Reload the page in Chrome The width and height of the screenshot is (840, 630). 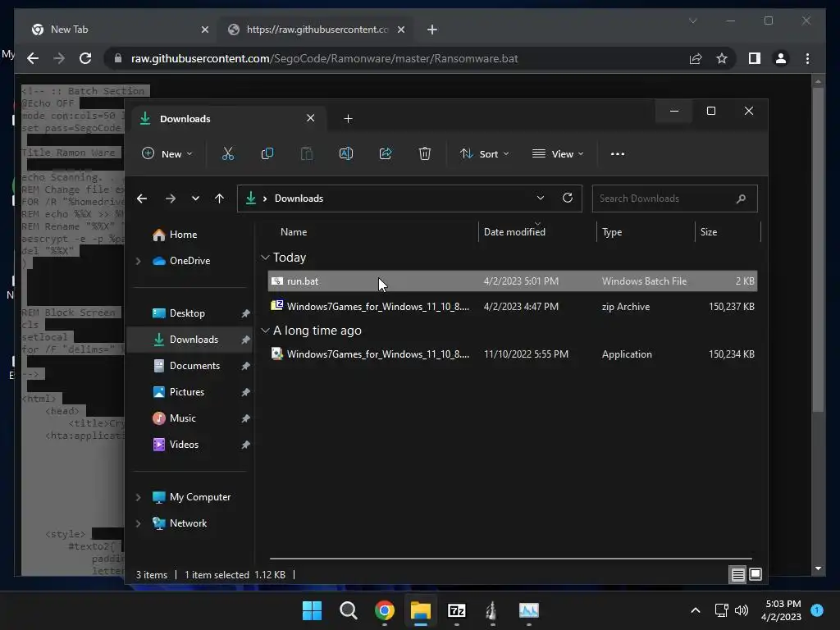tap(85, 58)
